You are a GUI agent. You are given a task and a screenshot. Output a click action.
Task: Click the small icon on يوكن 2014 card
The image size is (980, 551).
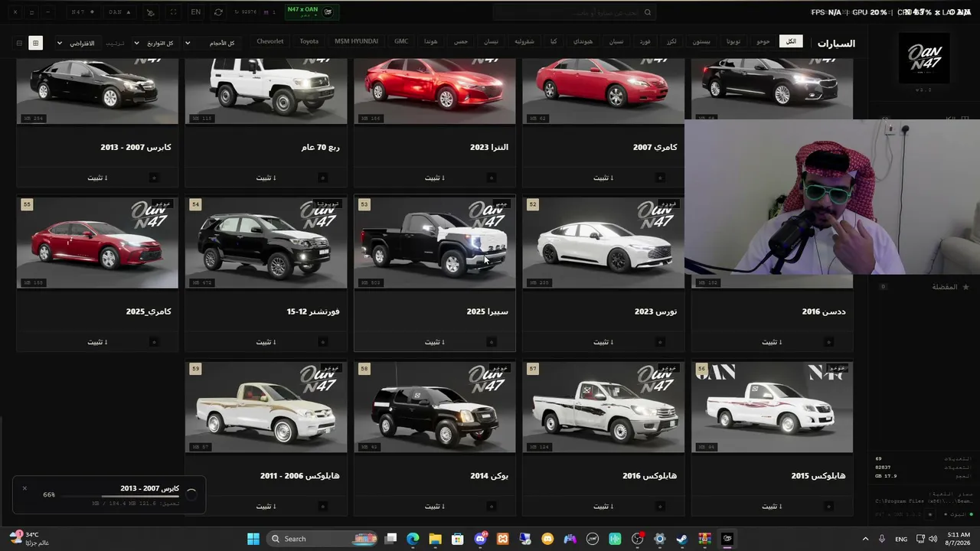click(492, 506)
